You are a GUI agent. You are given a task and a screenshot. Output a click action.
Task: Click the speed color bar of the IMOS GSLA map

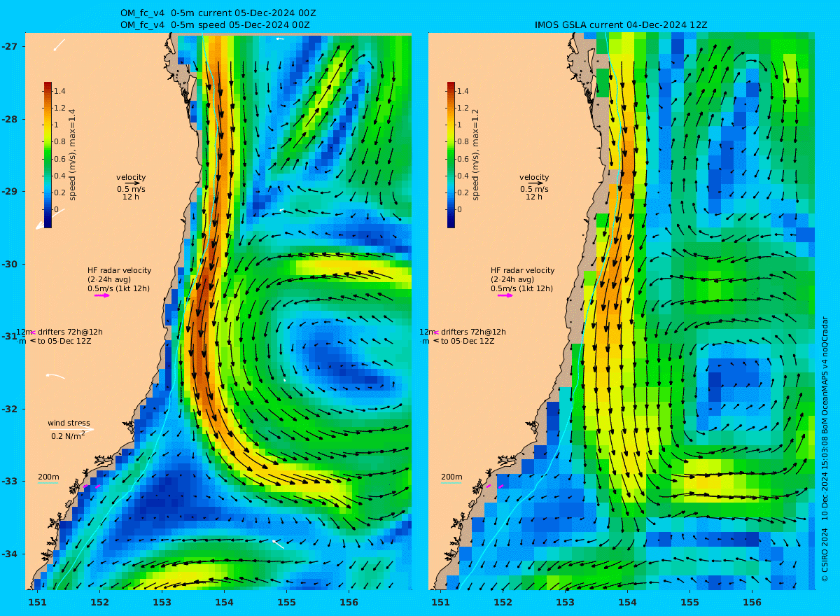[451, 155]
